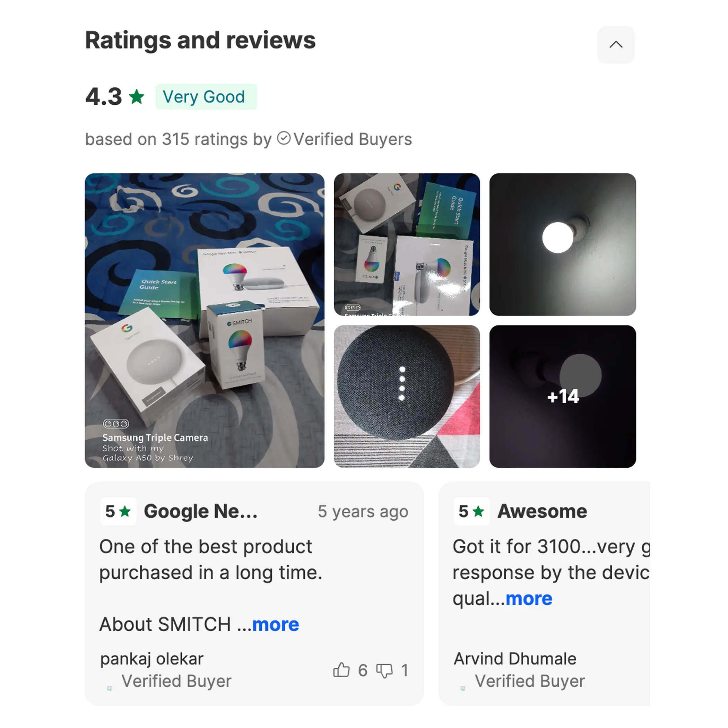This screenshot has height=728, width=728.
Task: Click the thumbs down icon on pankaj's review
Action: click(x=385, y=671)
